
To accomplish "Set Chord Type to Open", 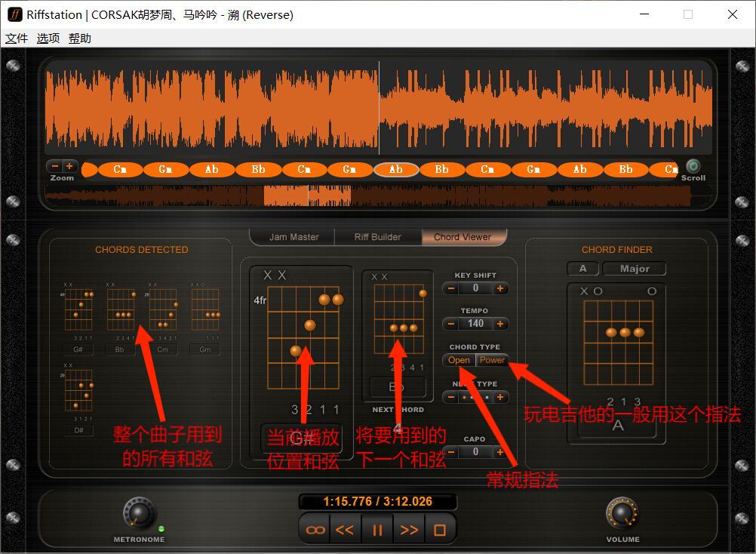I will (459, 360).
